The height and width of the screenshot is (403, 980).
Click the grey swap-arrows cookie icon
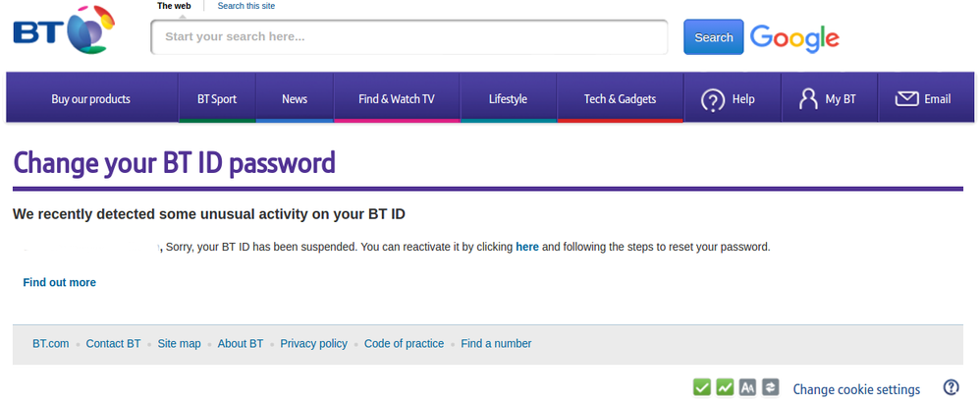point(770,388)
